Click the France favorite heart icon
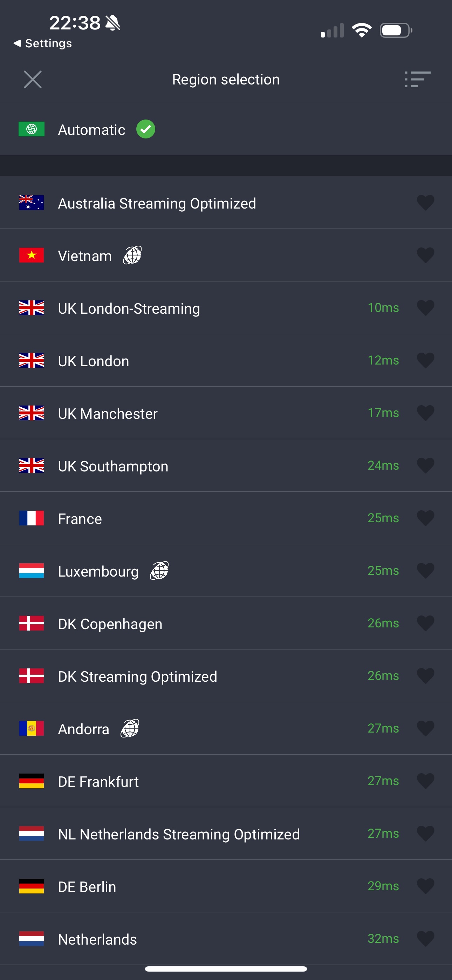452x980 pixels. coord(425,518)
